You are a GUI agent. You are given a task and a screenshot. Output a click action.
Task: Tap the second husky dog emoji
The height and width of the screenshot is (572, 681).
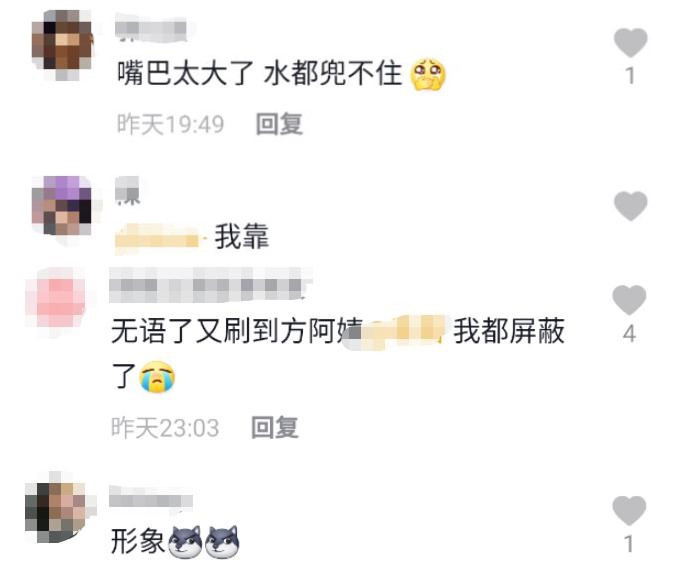tap(222, 542)
